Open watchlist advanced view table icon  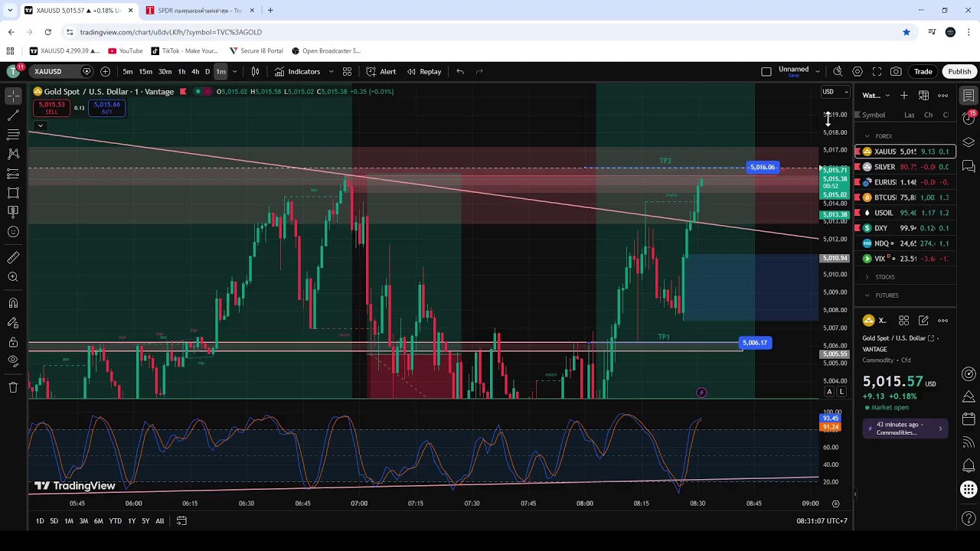(923, 96)
